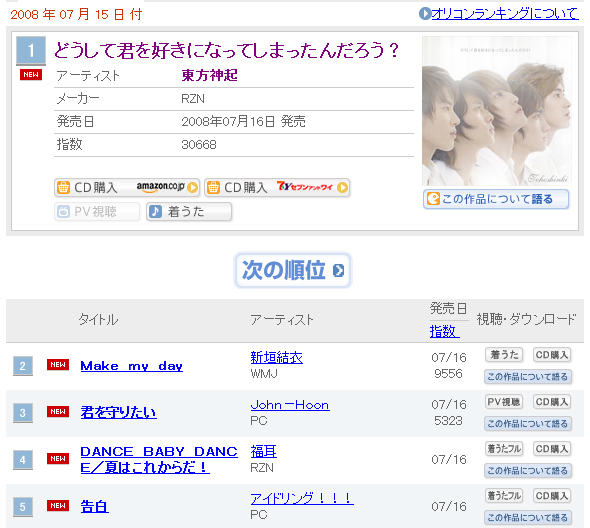This screenshot has width=590, height=528.
Task: Click この作品について語る for 君を守りたい
Action: [x=528, y=423]
